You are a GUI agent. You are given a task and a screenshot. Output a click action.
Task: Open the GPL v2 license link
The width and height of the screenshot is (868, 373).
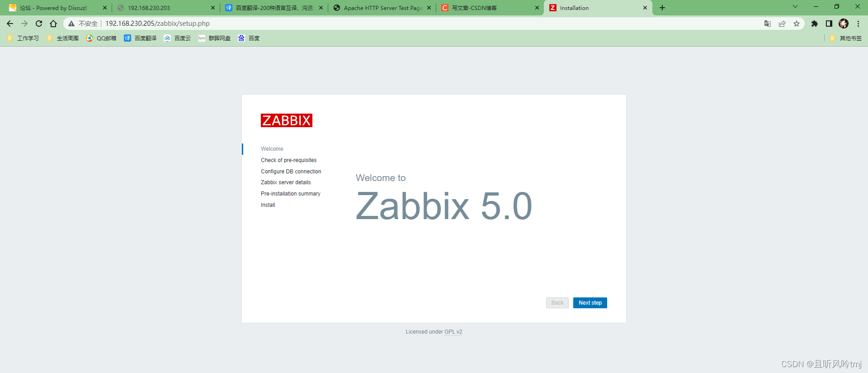453,332
